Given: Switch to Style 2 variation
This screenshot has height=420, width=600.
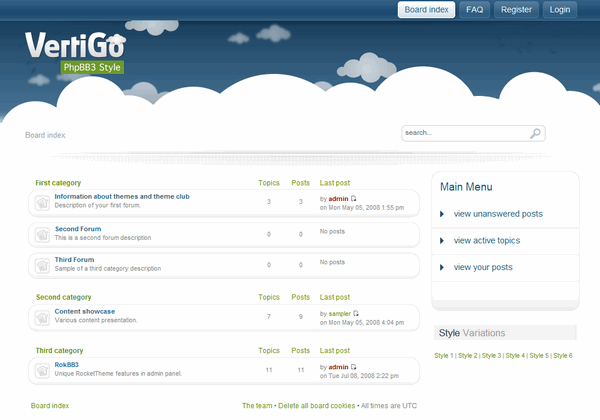Looking at the screenshot, I should point(468,355).
